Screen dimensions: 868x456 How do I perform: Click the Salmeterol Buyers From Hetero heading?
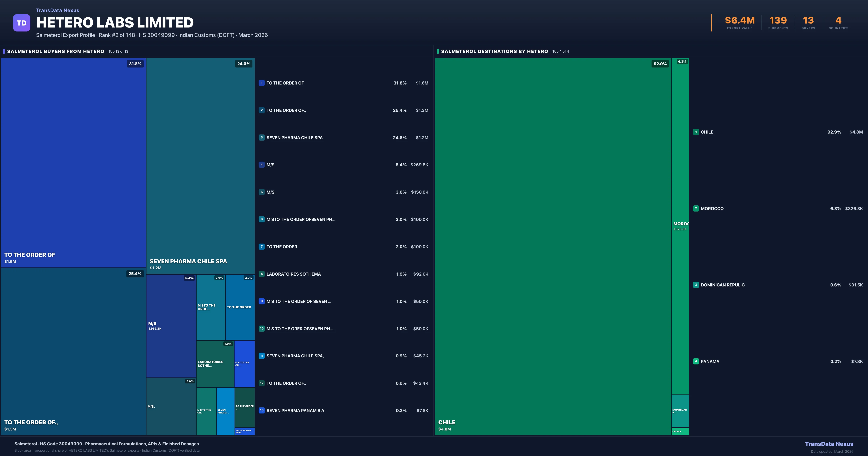[x=56, y=51]
